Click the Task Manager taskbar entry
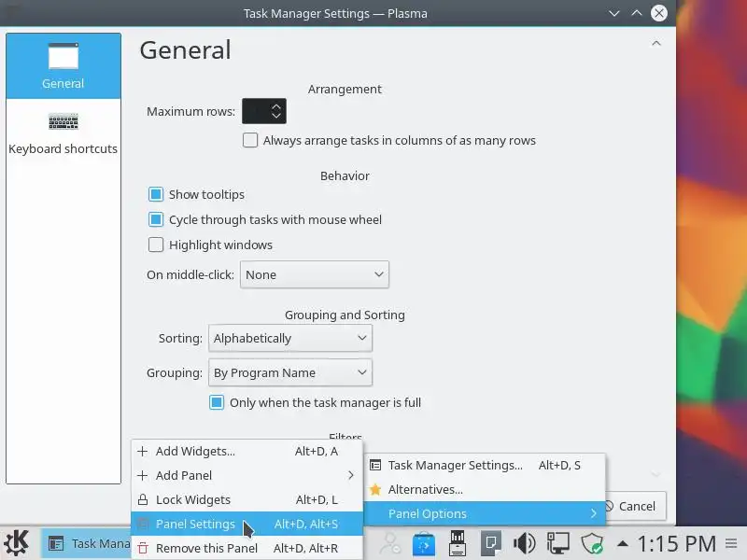 (x=87, y=543)
